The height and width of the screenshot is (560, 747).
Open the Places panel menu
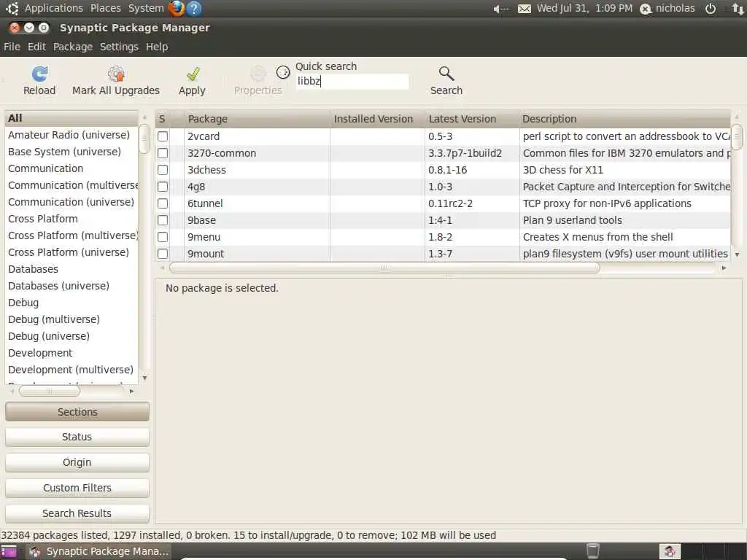(x=106, y=8)
